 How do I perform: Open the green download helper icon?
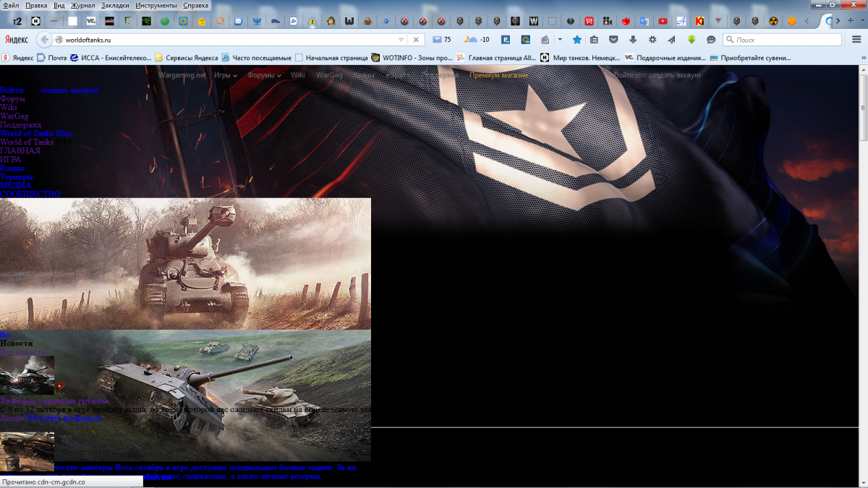(x=692, y=40)
